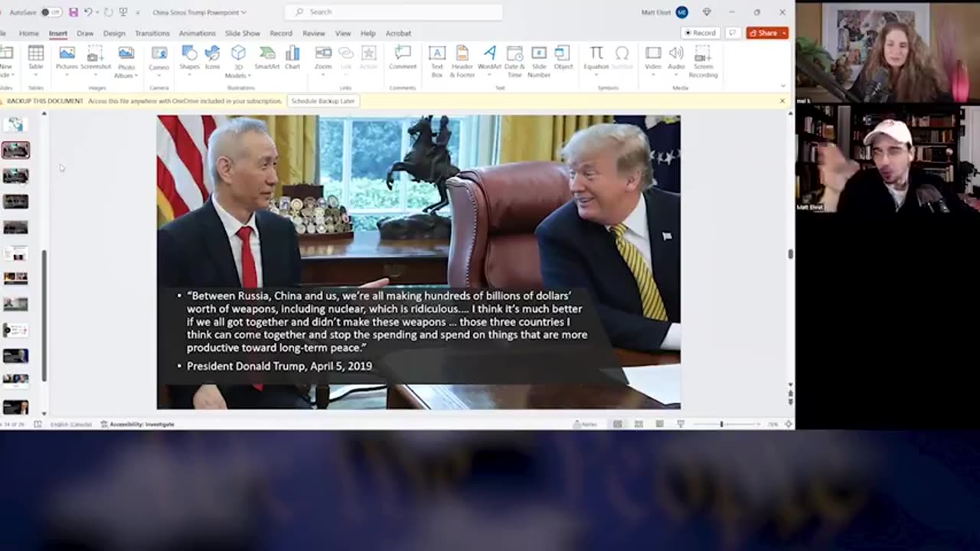Open the Shapes gallery
This screenshot has width=980, height=551.
pyautogui.click(x=189, y=59)
